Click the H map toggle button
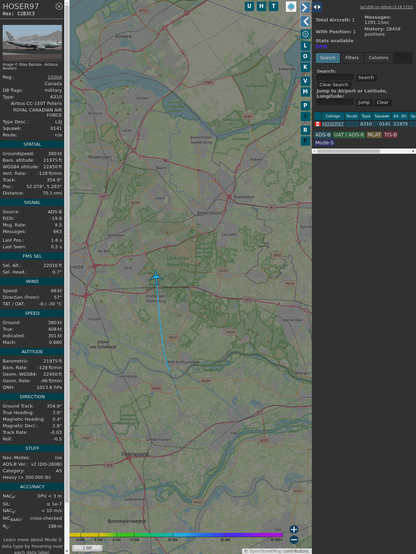Screen dimensions: 416x554 pyautogui.click(x=261, y=6)
